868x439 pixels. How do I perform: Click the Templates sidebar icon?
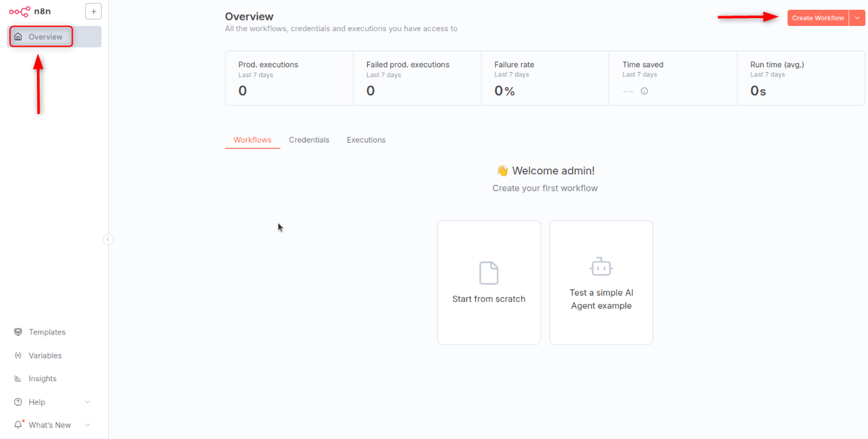tap(18, 332)
